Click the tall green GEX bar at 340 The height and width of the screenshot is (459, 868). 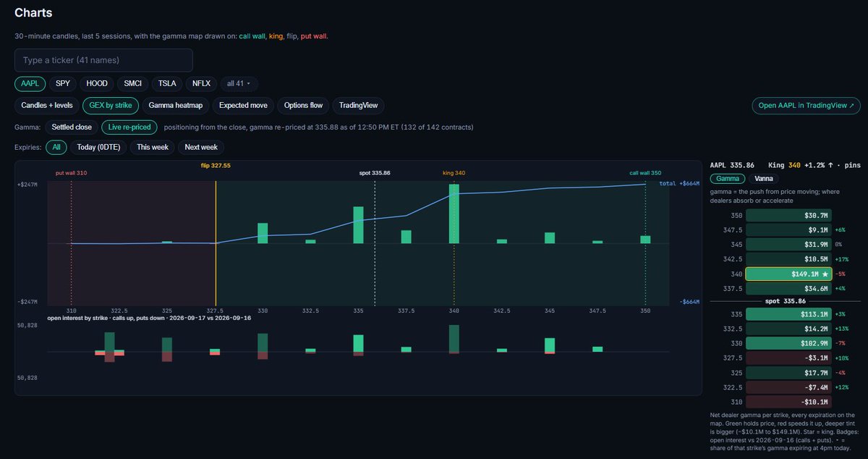[454, 214]
